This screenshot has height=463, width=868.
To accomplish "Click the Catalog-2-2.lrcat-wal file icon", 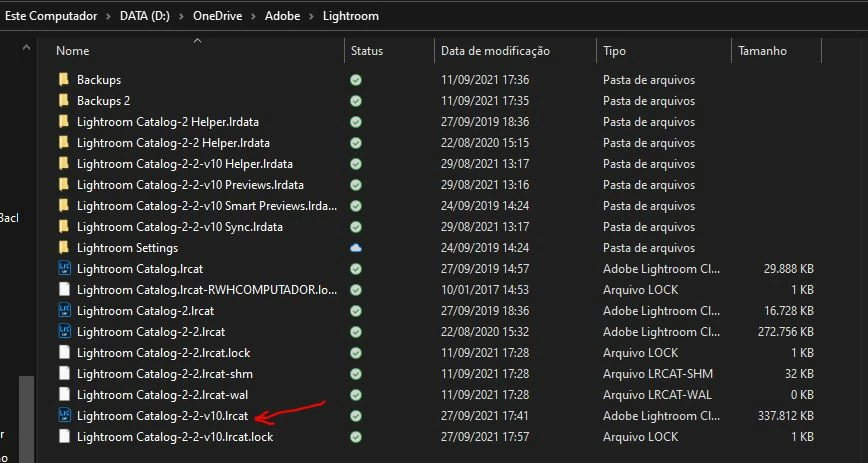I will (x=65, y=395).
